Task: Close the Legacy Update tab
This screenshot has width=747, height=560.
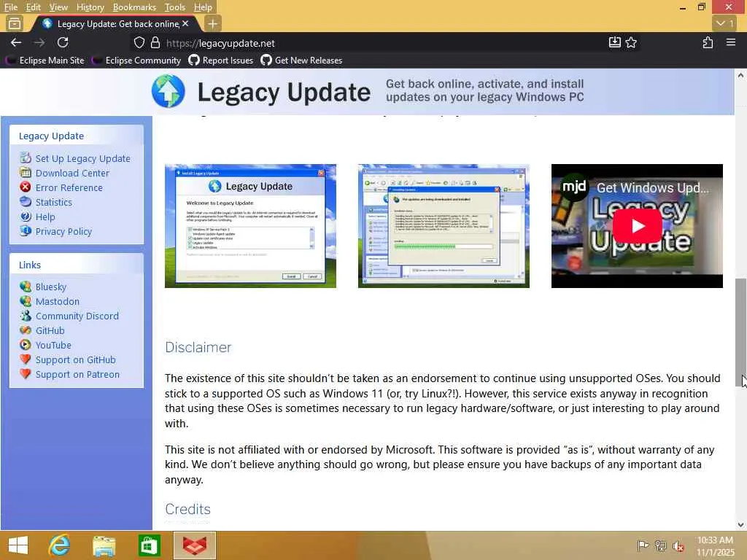Action: point(185,24)
